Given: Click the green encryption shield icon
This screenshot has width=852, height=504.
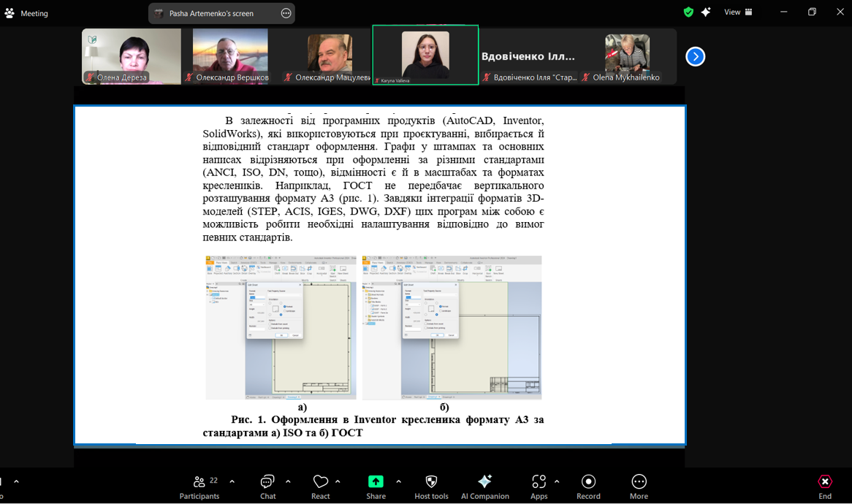Looking at the screenshot, I should 688,12.
